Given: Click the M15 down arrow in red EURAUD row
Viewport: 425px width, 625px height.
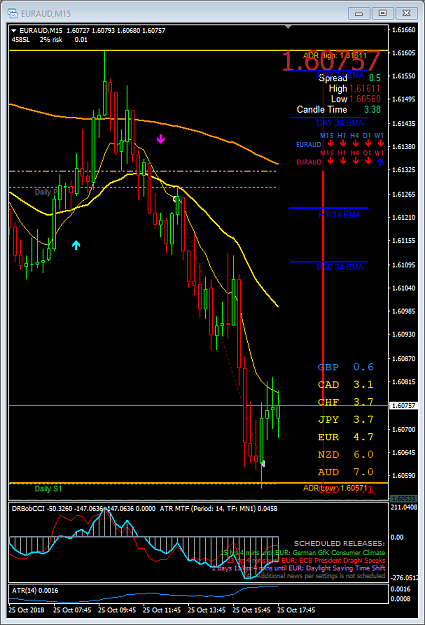Looking at the screenshot, I should tap(331, 161).
